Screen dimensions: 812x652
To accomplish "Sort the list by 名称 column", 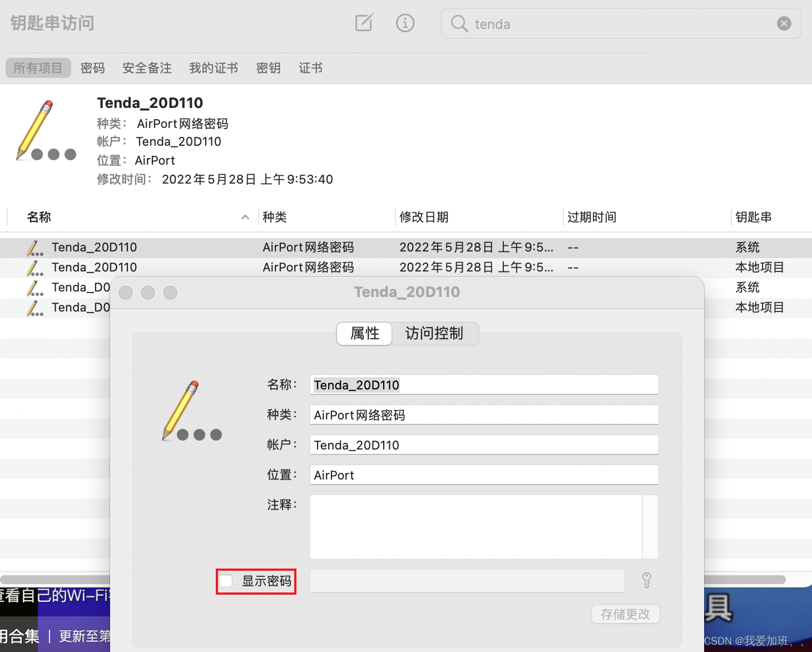I will point(133,217).
